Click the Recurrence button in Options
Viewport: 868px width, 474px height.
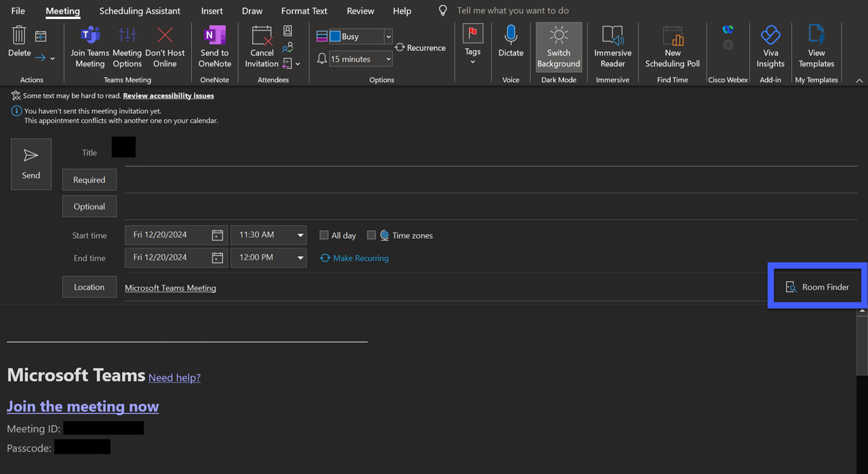tap(420, 47)
